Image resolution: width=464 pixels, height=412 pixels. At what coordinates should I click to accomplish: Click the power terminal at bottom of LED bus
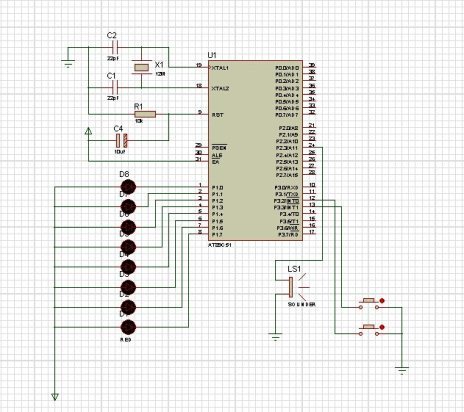pos(55,397)
